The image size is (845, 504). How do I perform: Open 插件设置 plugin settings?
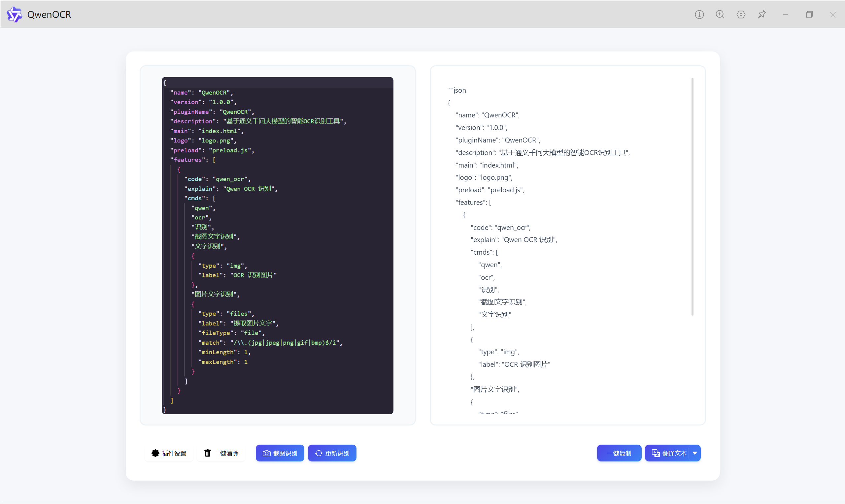[x=169, y=454]
